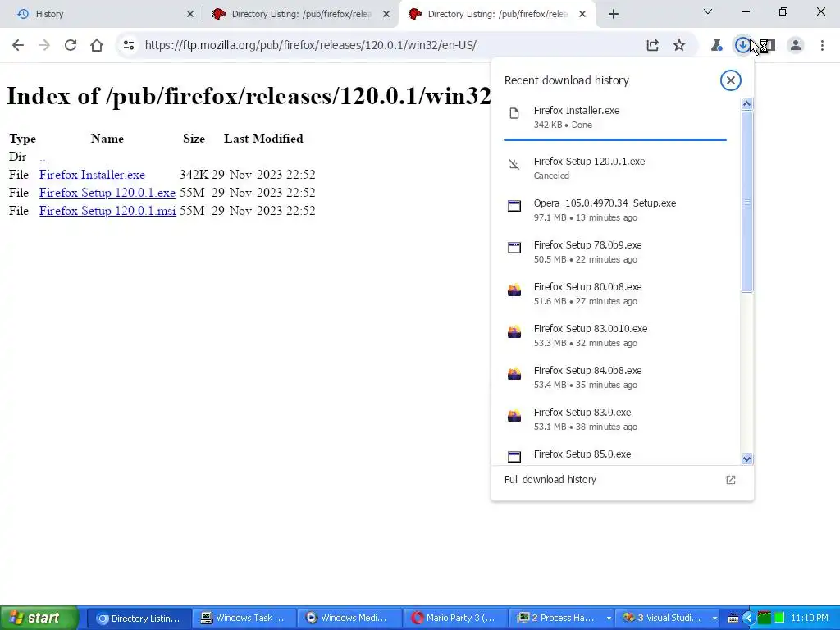Image resolution: width=840 pixels, height=630 pixels.
Task: Open the tab search dropdown
Action: 707,11
